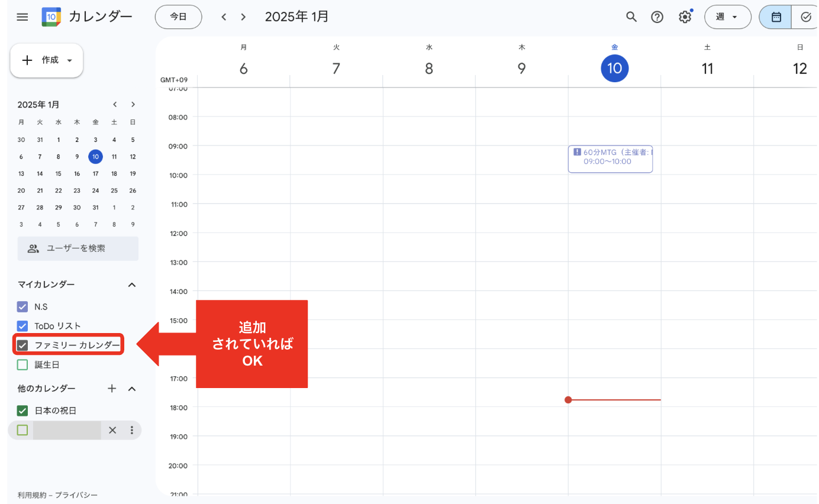
Task: Enable the 誕生日 calendar checkbox
Action: pyautogui.click(x=22, y=364)
